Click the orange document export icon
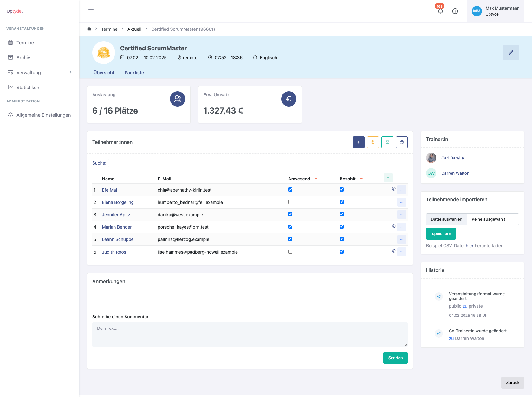This screenshot has height=397, width=532. 373,142
